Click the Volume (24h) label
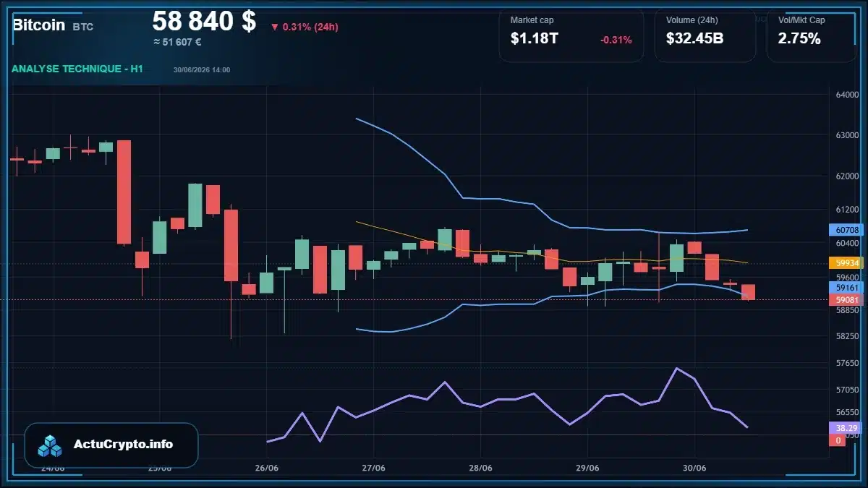The height and width of the screenshot is (488, 868). pyautogui.click(x=692, y=20)
